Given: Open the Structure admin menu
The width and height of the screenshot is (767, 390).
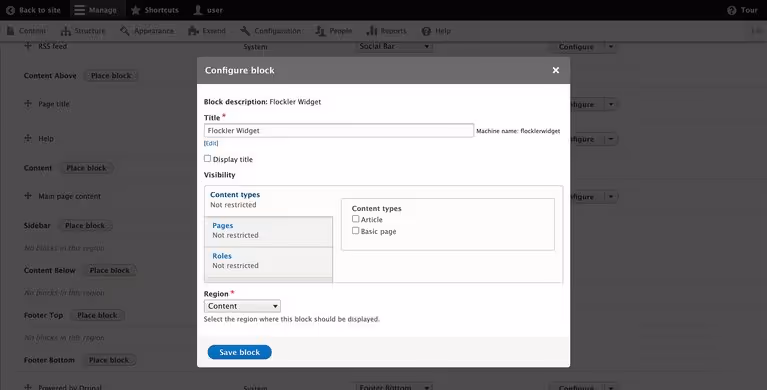Looking at the screenshot, I should tap(83, 31).
